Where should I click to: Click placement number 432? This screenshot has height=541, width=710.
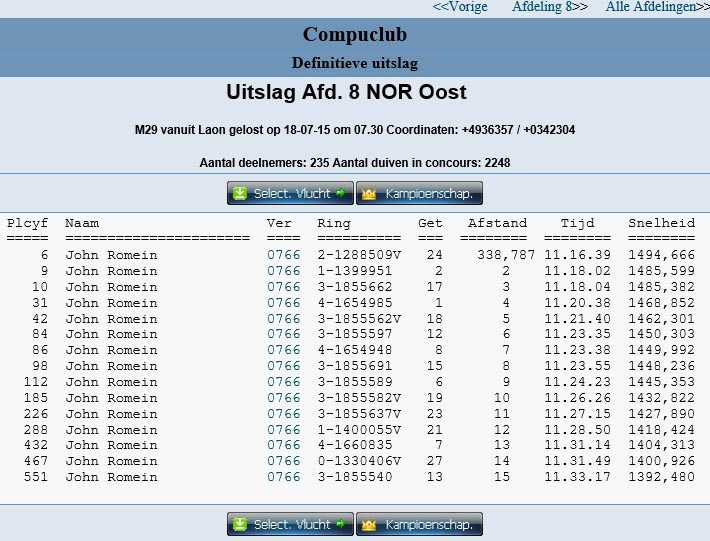[36, 445]
